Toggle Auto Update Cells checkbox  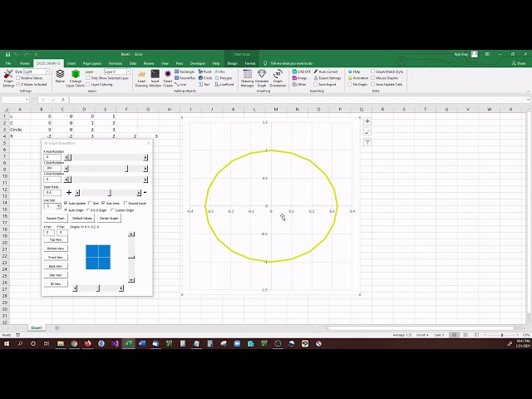click(x=373, y=84)
